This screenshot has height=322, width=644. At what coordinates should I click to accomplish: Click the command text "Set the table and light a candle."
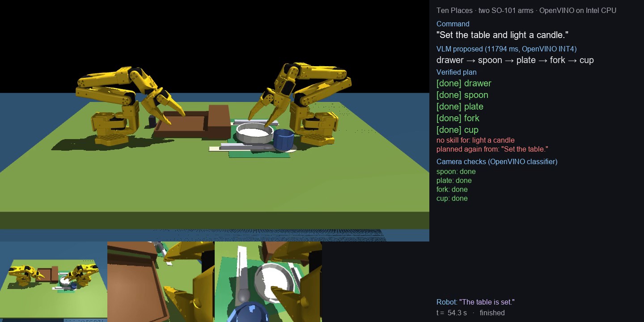[x=502, y=35]
